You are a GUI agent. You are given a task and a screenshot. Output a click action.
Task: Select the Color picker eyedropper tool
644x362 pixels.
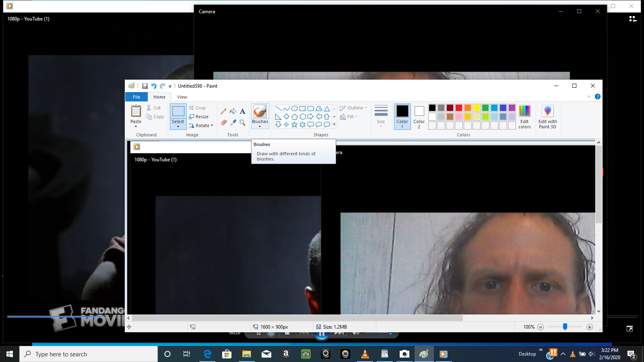pyautogui.click(x=233, y=122)
